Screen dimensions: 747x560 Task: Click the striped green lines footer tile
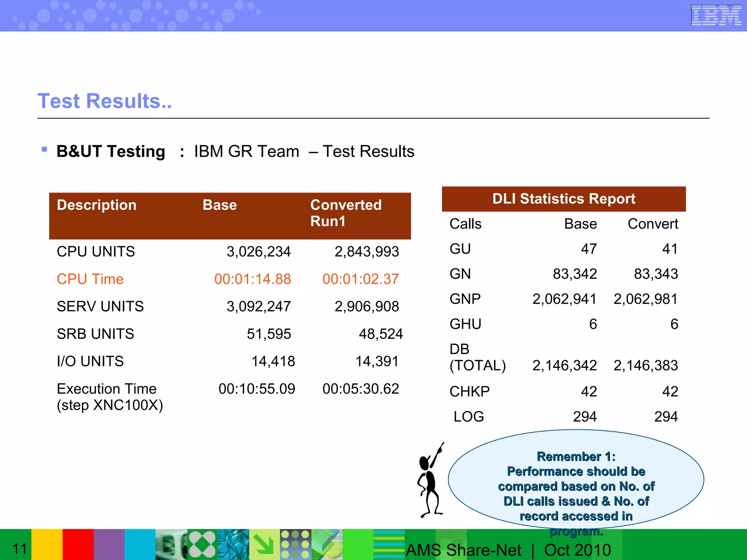pos(389,544)
